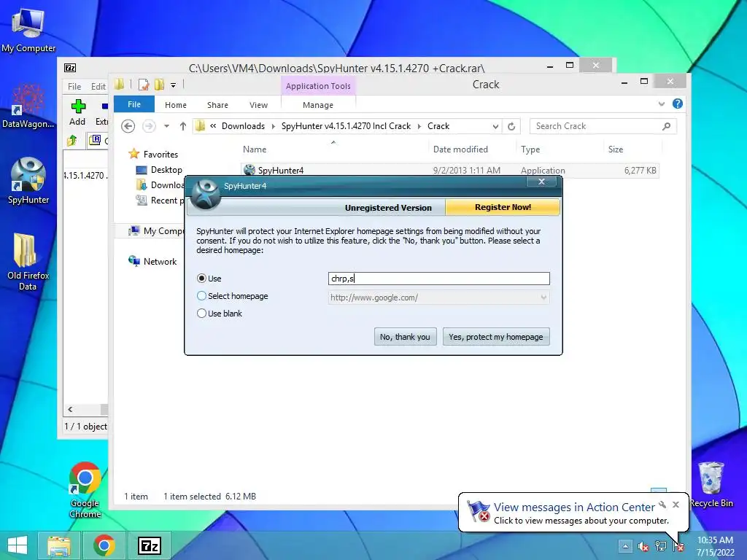Open My Computer desktop icon
Image resolution: width=747 pixels, height=560 pixels.
[x=28, y=31]
